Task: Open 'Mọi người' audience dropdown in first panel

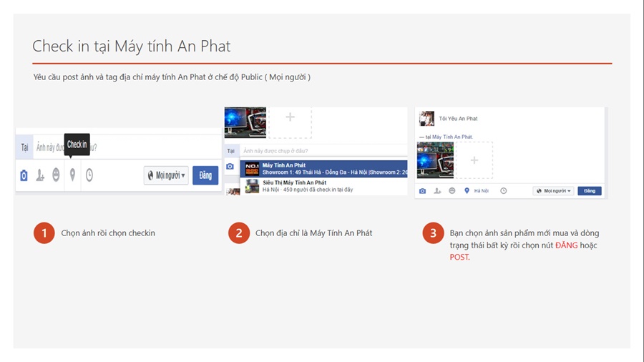Action: 166,176
